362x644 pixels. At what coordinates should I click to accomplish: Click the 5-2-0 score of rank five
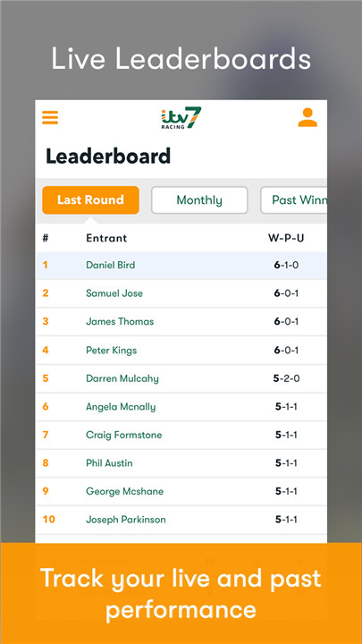[286, 378]
